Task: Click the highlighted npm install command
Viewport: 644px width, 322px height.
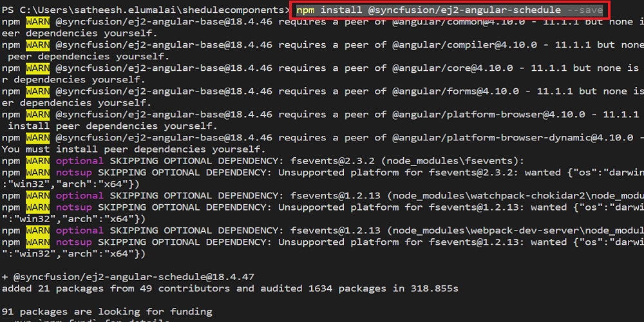Action: [x=450, y=10]
